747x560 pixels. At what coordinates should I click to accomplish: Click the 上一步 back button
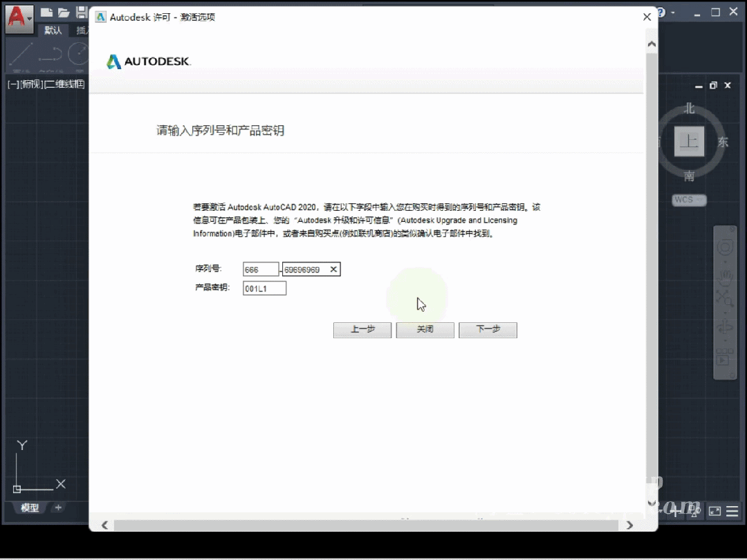(362, 330)
